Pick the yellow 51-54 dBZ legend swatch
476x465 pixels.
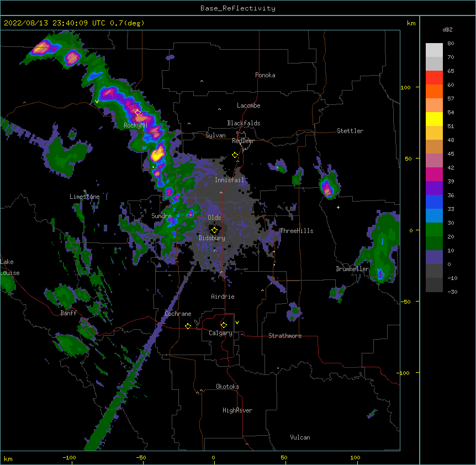434,119
